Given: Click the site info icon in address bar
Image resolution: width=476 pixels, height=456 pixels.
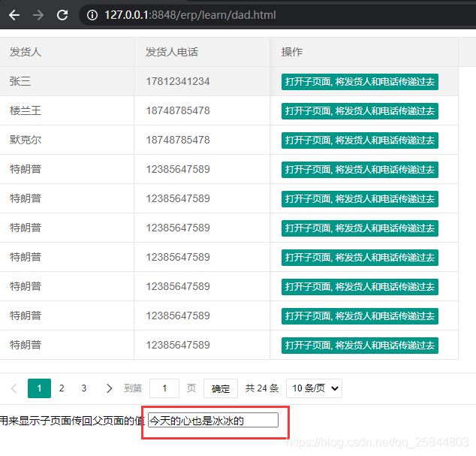Looking at the screenshot, I should pyautogui.click(x=92, y=15).
